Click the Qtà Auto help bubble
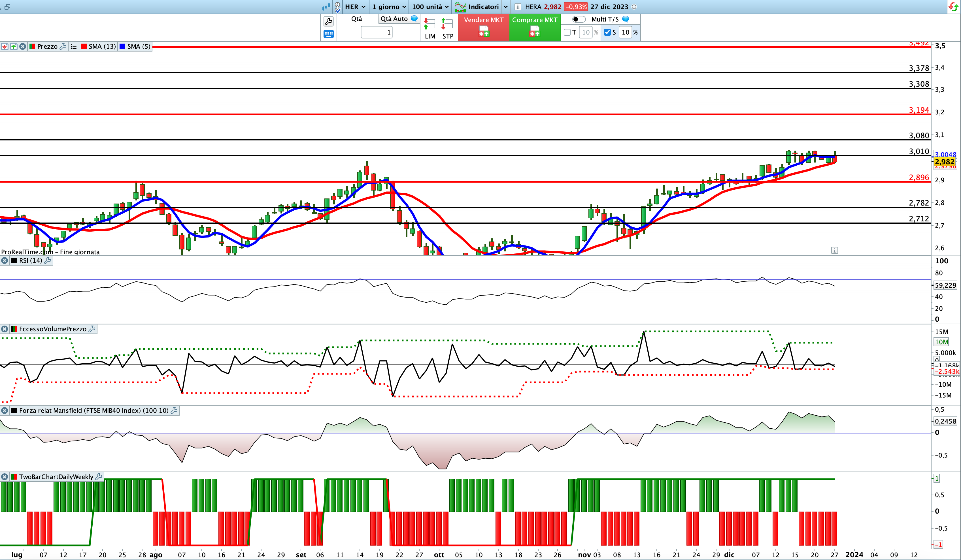 (414, 18)
